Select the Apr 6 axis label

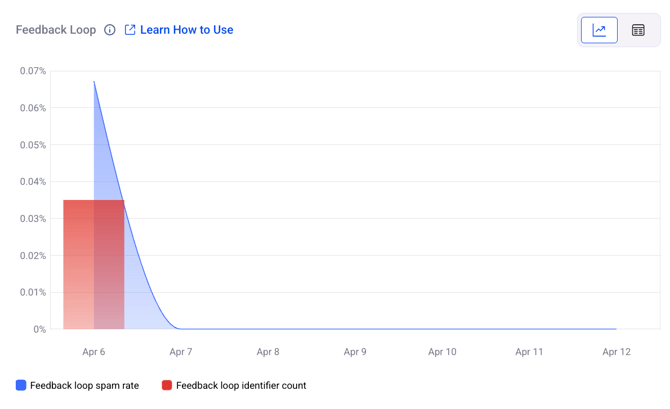(x=94, y=352)
